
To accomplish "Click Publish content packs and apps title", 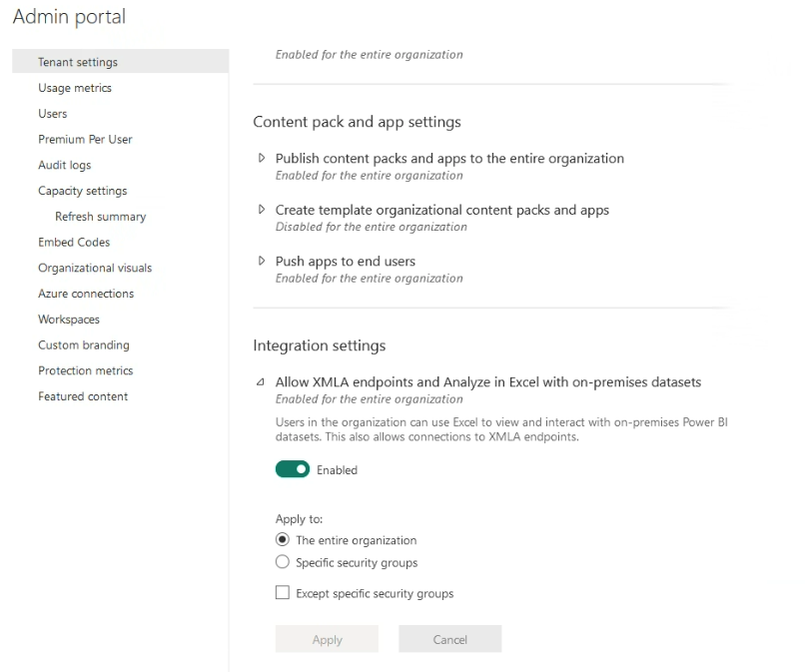I will [x=449, y=158].
